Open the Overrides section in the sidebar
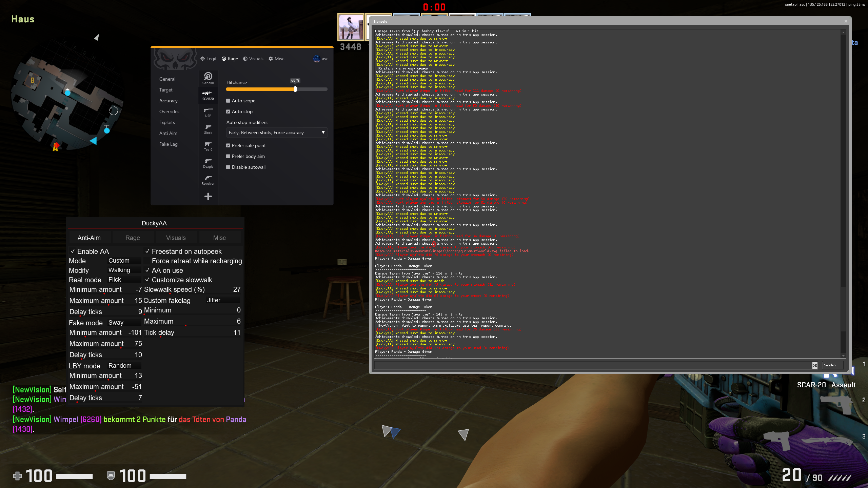Screen dimensions: 868x488 pyautogui.click(x=169, y=111)
